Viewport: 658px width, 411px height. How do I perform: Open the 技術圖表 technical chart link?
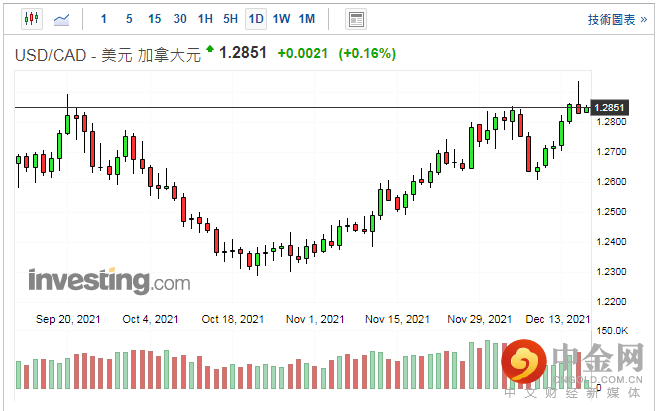[x=617, y=19]
